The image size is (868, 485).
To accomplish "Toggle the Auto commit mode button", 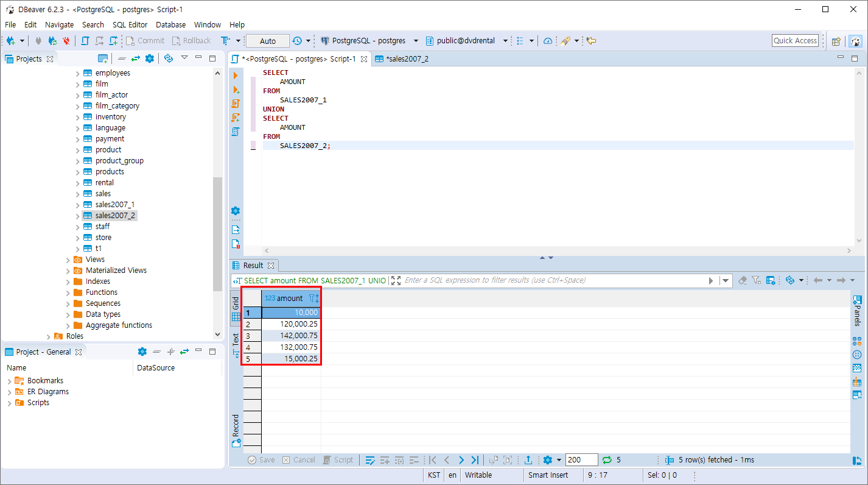I will pyautogui.click(x=268, y=41).
